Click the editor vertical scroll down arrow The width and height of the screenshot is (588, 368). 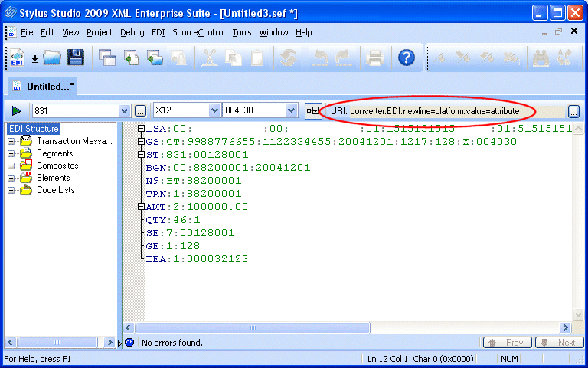(x=578, y=314)
